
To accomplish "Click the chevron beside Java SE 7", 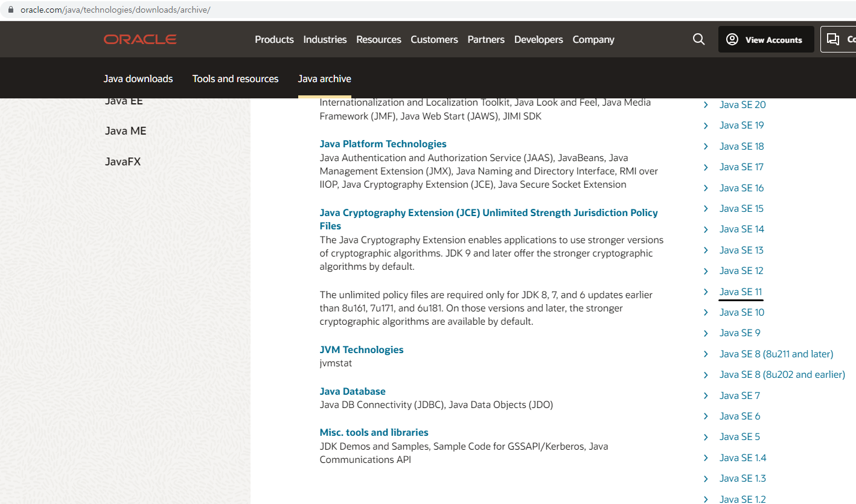I will [706, 395].
